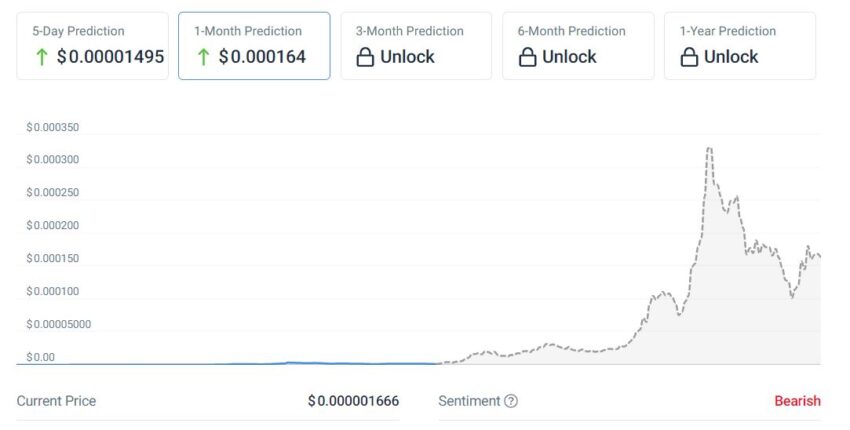Click the Current Price value $0.000001666
This screenshot has width=850, height=430.
click(x=353, y=401)
